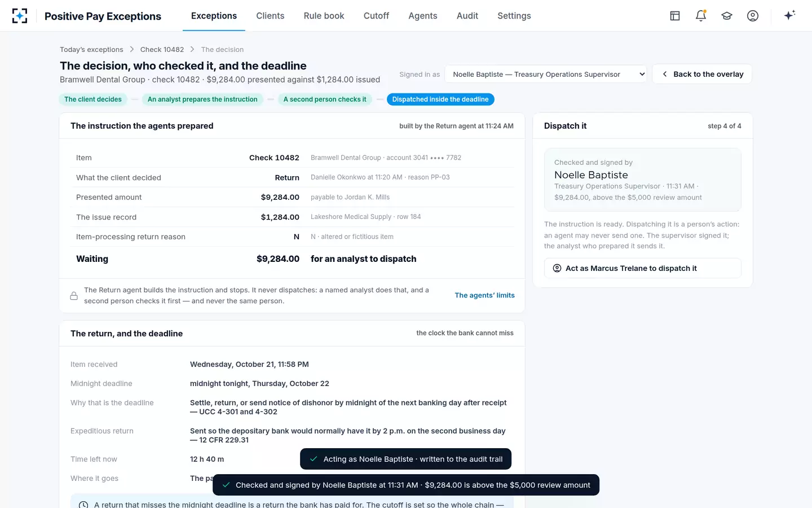Click the lock icon beside agent note
This screenshot has width=812, height=508.
74,296
